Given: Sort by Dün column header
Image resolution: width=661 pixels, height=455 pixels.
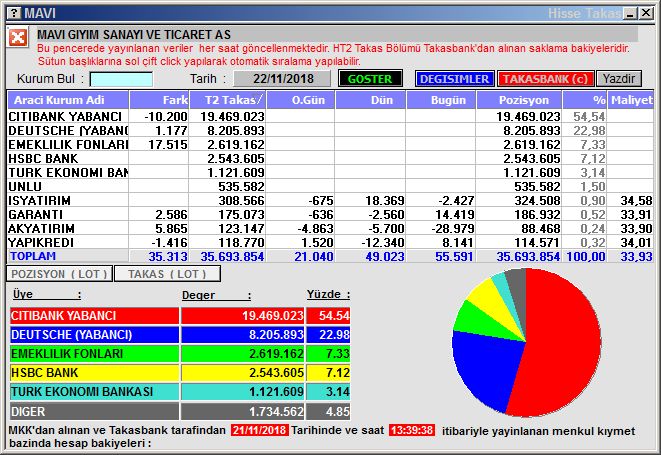Looking at the screenshot, I should 371,100.
